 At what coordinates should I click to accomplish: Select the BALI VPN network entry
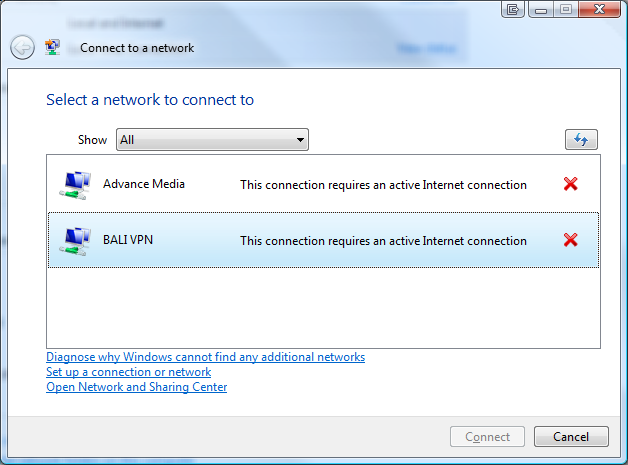324,240
